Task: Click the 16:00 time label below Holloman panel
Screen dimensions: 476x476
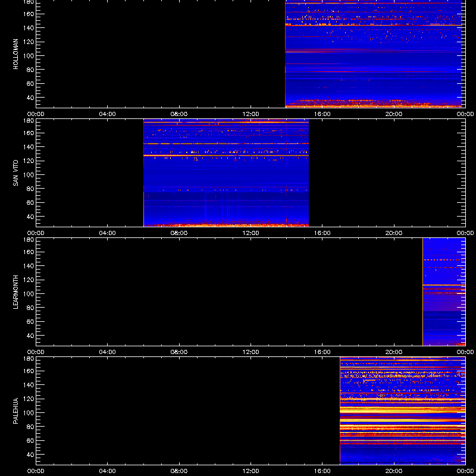Action: tap(322, 114)
